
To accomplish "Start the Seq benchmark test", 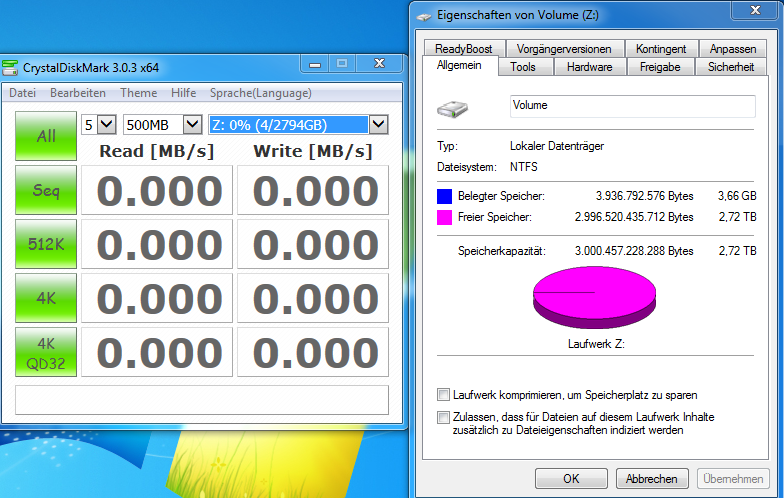I will [46, 190].
